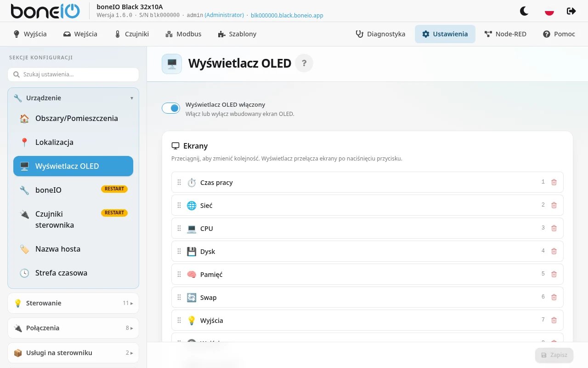Remove the CPU screen with trash icon
This screenshot has height=368, width=588.
point(554,228)
